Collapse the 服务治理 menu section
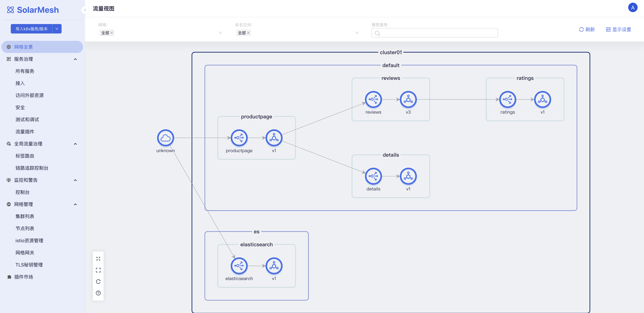The width and height of the screenshot is (644, 313). point(75,59)
